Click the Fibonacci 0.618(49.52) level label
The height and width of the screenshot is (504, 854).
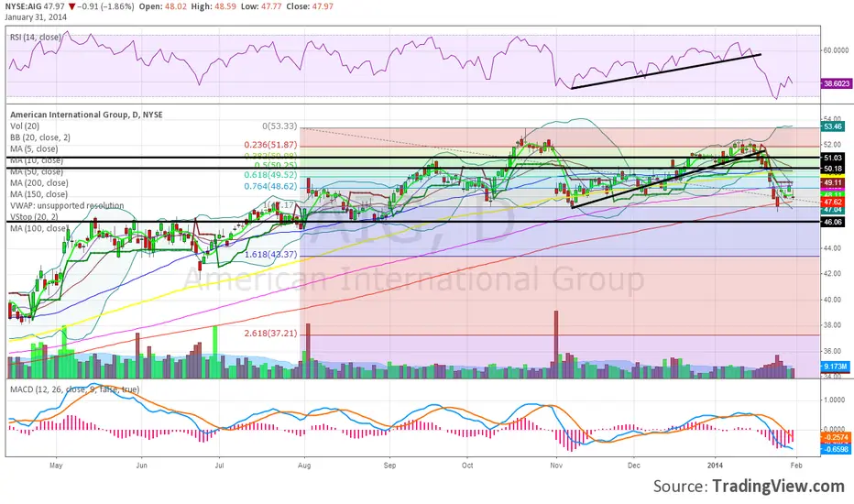270,175
